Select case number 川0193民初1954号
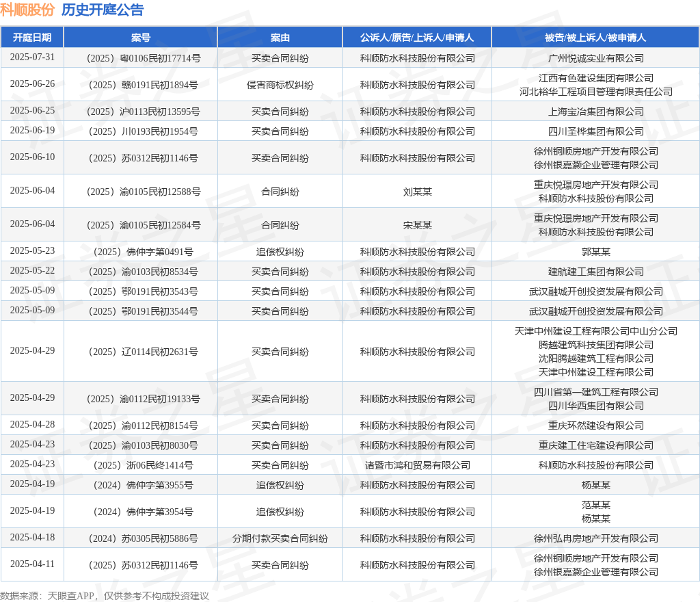This screenshot has width=700, height=602. coord(144,131)
